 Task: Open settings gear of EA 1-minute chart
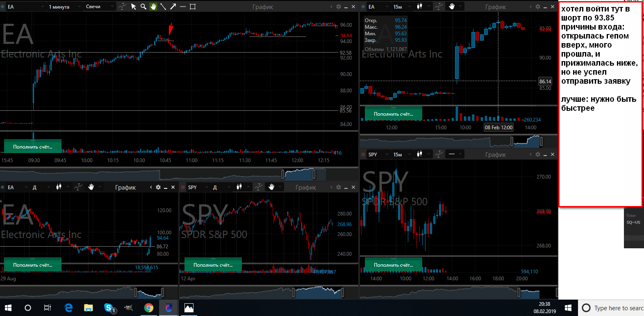pos(339,7)
